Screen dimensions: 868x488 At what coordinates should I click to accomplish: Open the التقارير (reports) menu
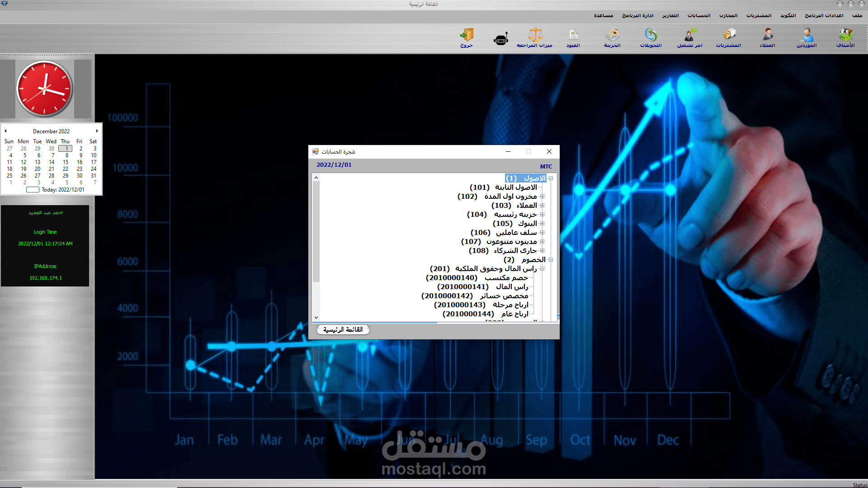[670, 15]
